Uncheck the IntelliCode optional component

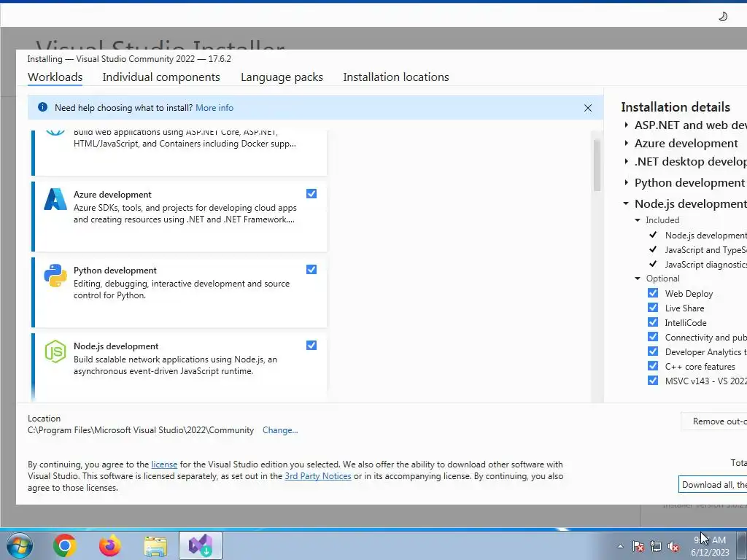pyautogui.click(x=653, y=322)
